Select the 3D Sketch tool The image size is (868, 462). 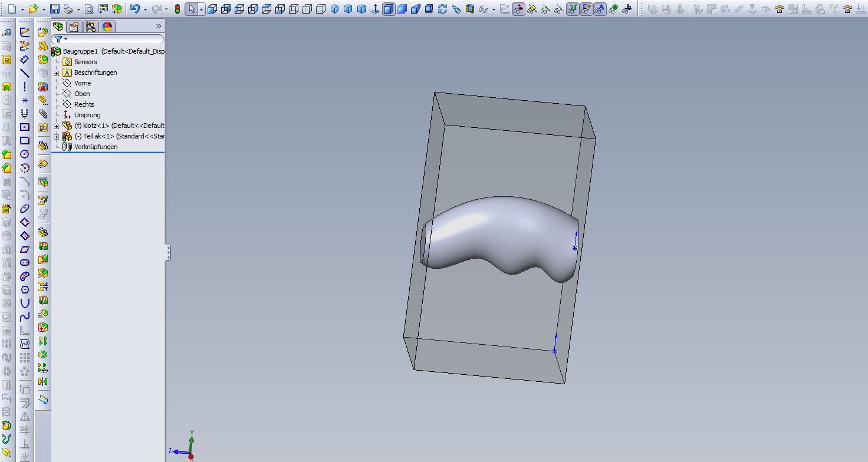tap(24, 46)
